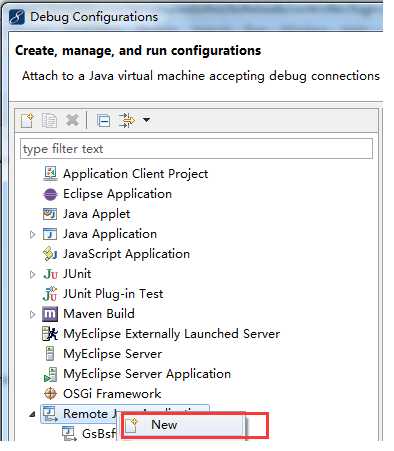This screenshot has height=451, width=394.
Task: Select the Eclipse Application entry
Action: point(117,194)
